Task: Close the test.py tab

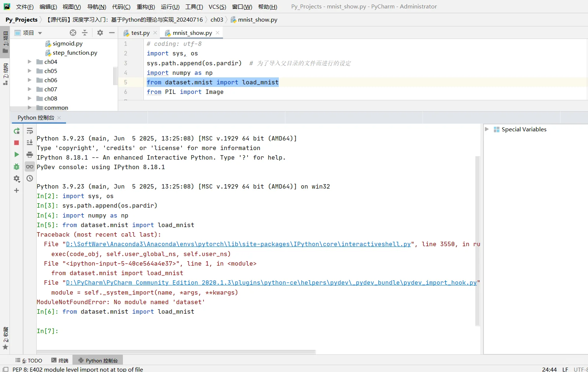Action: 155,33
